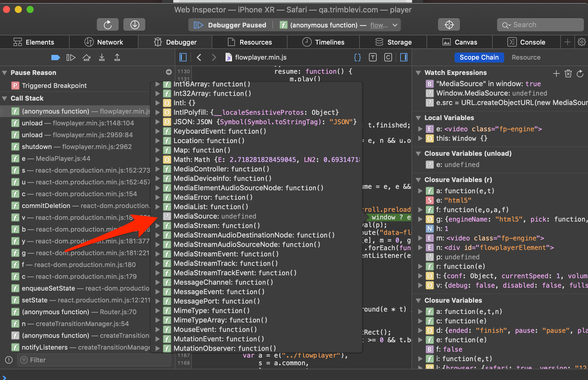The height and width of the screenshot is (380, 588).
Task: Toggle the type profiler T icon
Action: pos(373,57)
